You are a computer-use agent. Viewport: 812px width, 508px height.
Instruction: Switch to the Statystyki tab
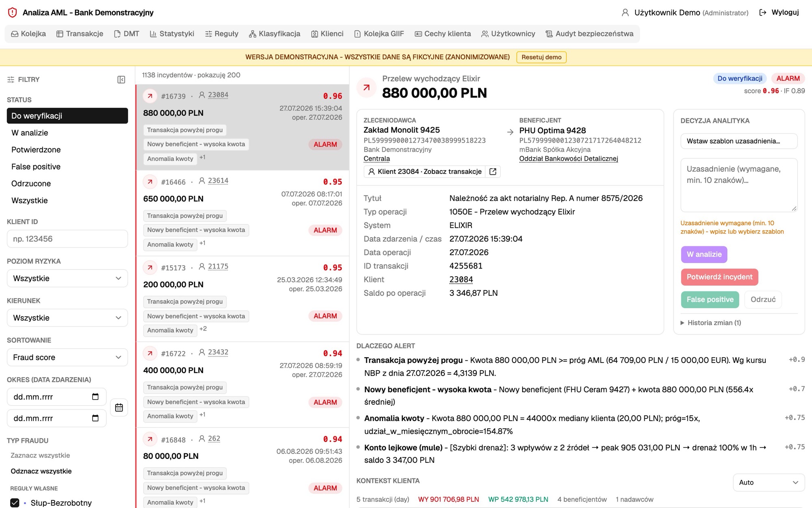pos(172,34)
